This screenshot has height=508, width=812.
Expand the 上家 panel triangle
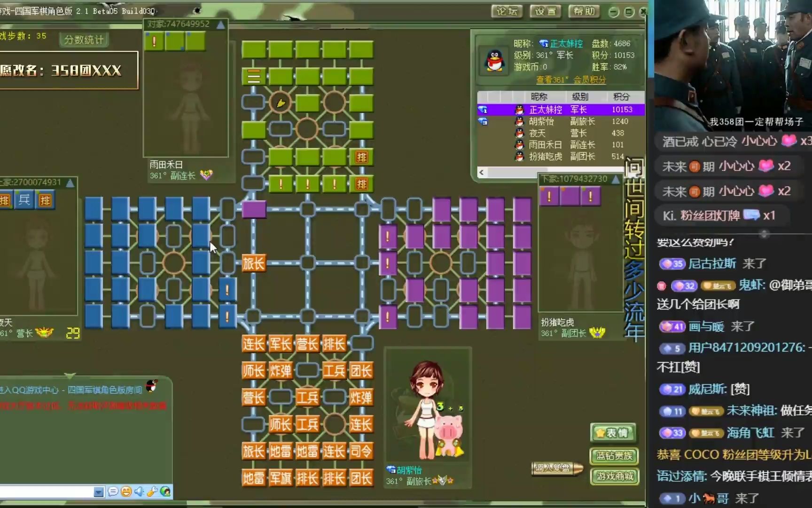(x=70, y=183)
